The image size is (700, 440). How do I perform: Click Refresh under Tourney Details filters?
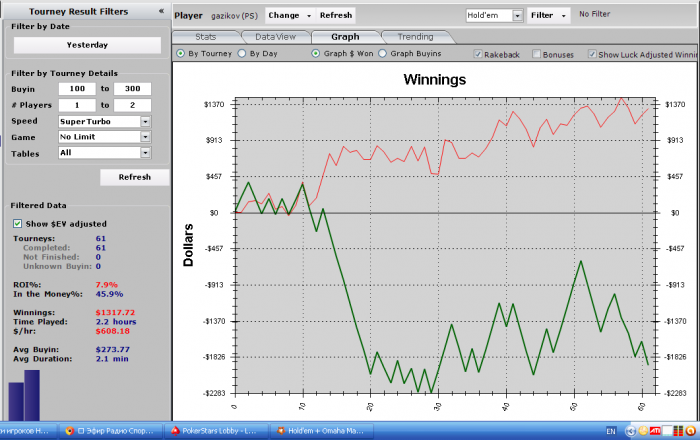pyautogui.click(x=135, y=177)
